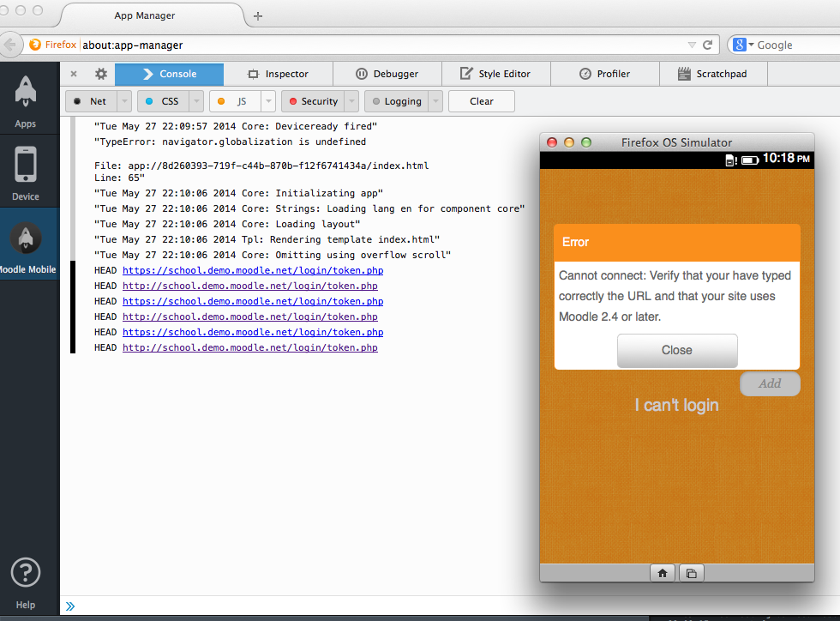Click the Firefox identity icon in URL bar

(35, 45)
